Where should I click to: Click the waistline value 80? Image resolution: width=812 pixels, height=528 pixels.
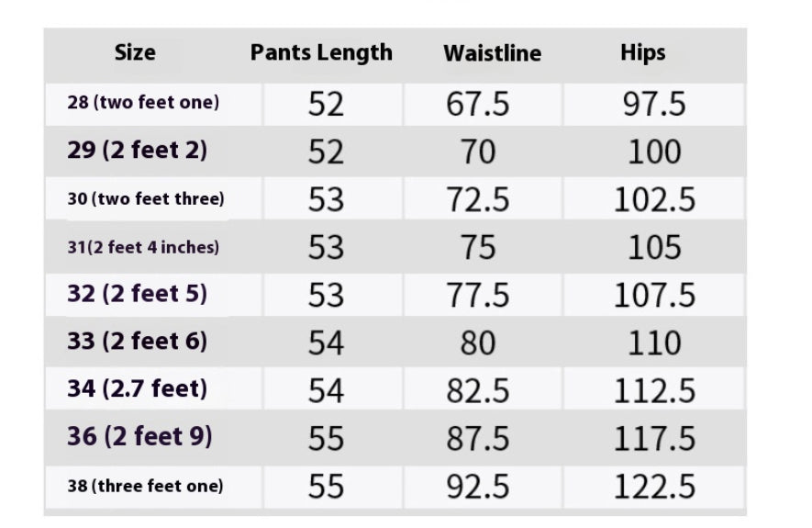tap(478, 343)
